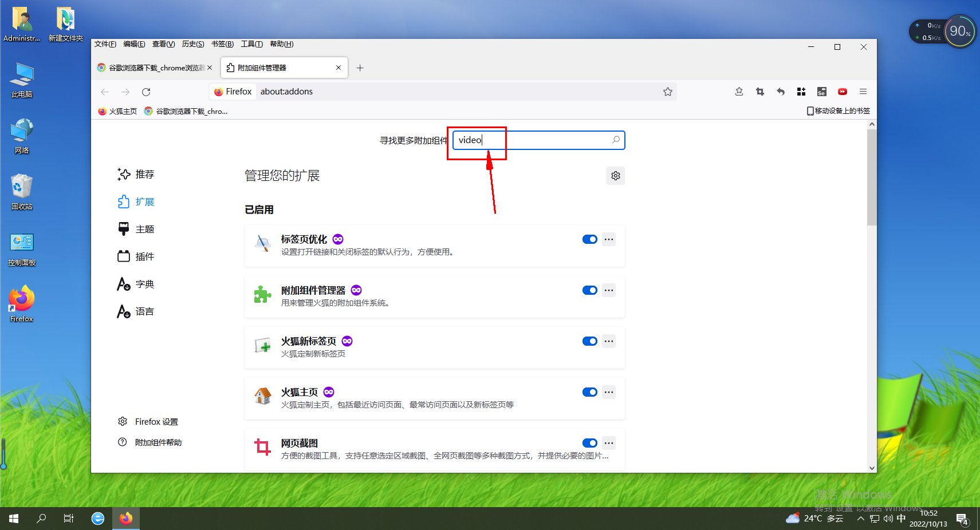Open the Firefox hamburger application menu
The height and width of the screenshot is (530, 980).
(x=863, y=92)
